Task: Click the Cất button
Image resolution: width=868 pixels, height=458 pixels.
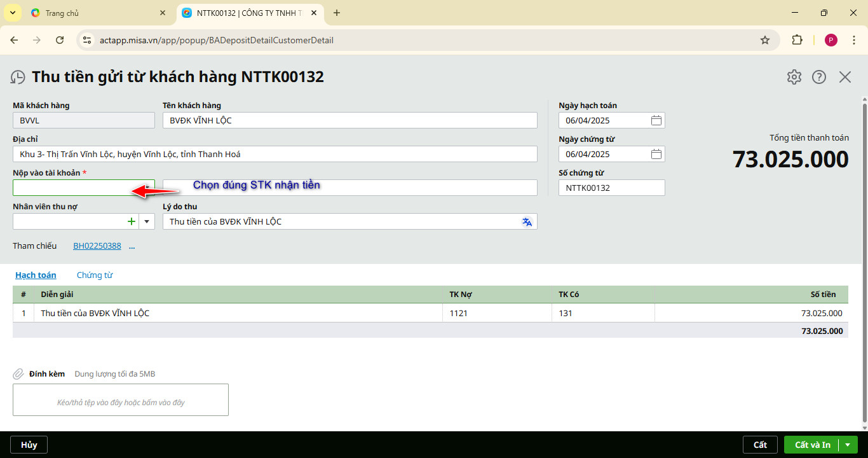Action: 760,445
